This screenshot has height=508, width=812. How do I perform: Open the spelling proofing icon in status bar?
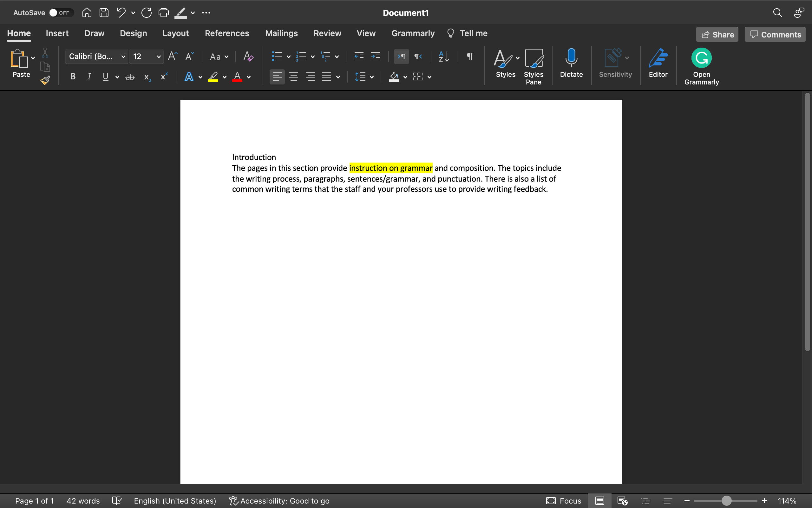(x=117, y=501)
